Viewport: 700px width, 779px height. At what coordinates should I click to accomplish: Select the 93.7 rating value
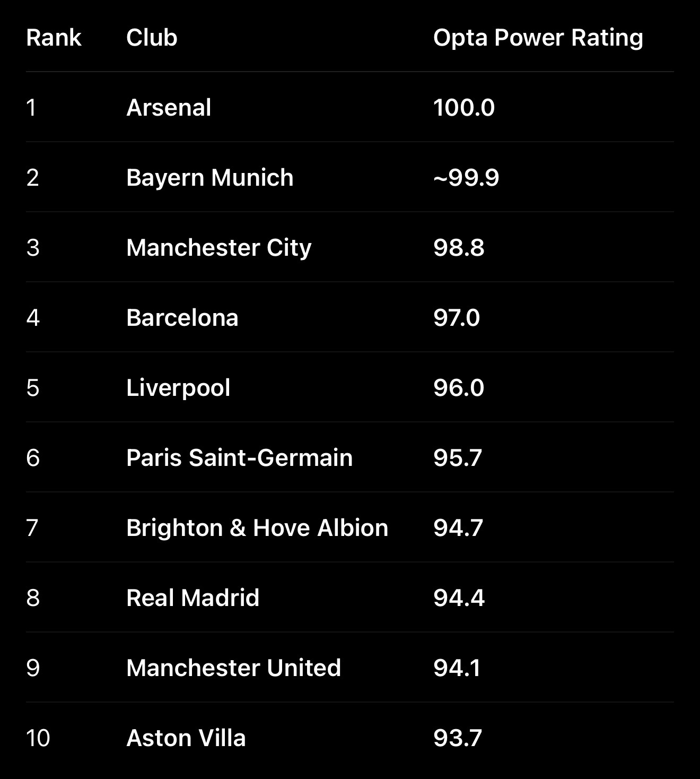pos(458,738)
